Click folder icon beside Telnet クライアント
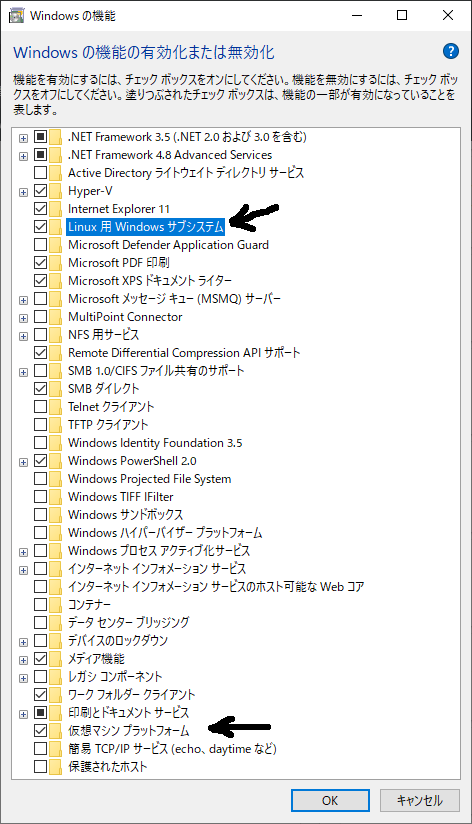The width and height of the screenshot is (472, 824). pyautogui.click(x=56, y=407)
